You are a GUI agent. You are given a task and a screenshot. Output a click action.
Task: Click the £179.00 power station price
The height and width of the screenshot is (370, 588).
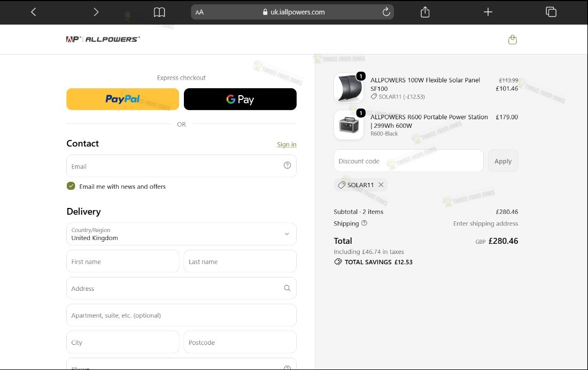[x=507, y=117]
